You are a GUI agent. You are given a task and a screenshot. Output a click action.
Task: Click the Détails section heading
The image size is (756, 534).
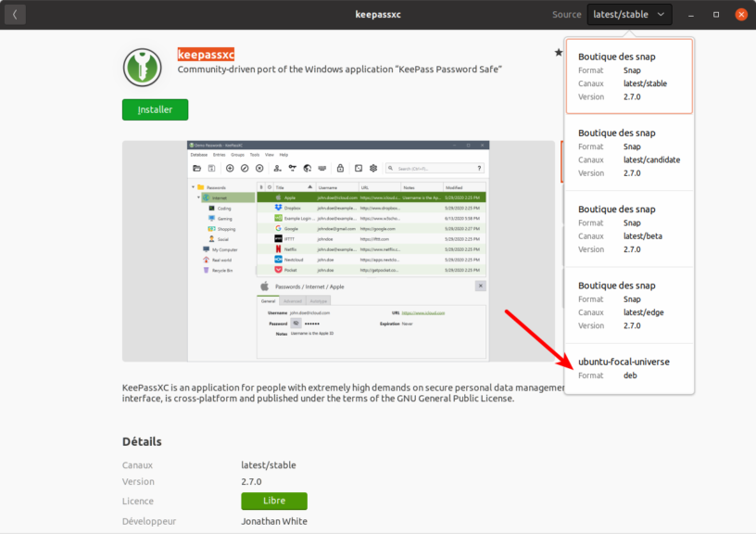142,441
